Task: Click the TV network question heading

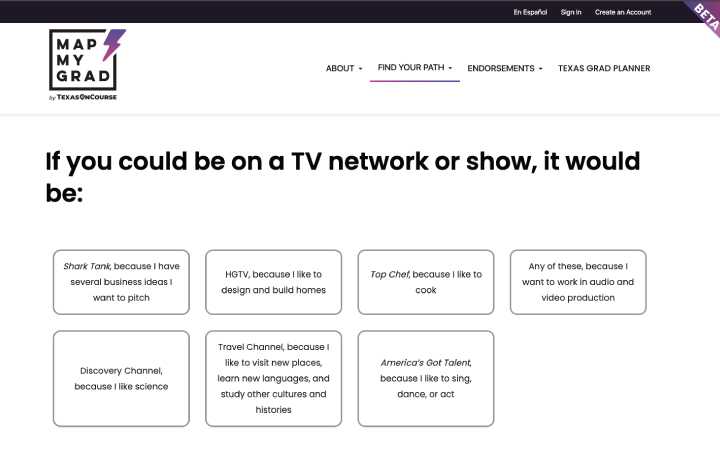Action: [342, 176]
